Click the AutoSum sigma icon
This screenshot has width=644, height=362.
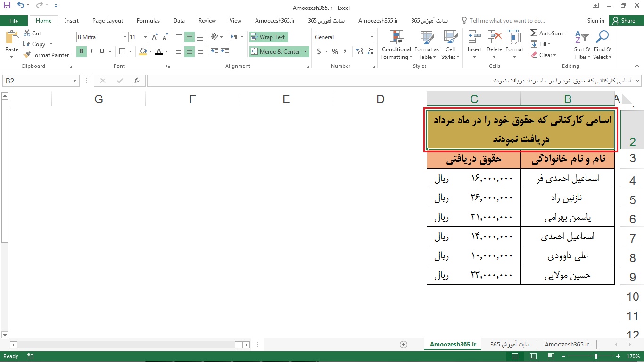[534, 33]
